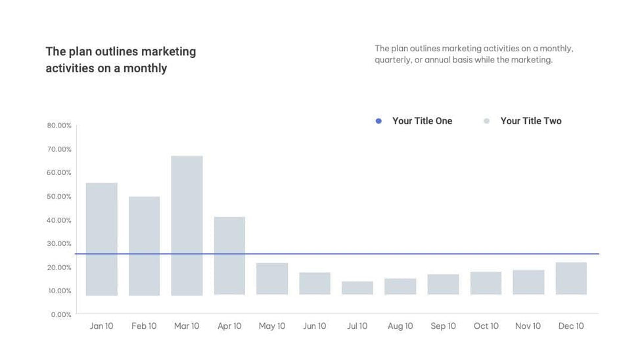Click the grey Your Title Two legend dot
Screen dimensions: 644x363
tap(486, 121)
